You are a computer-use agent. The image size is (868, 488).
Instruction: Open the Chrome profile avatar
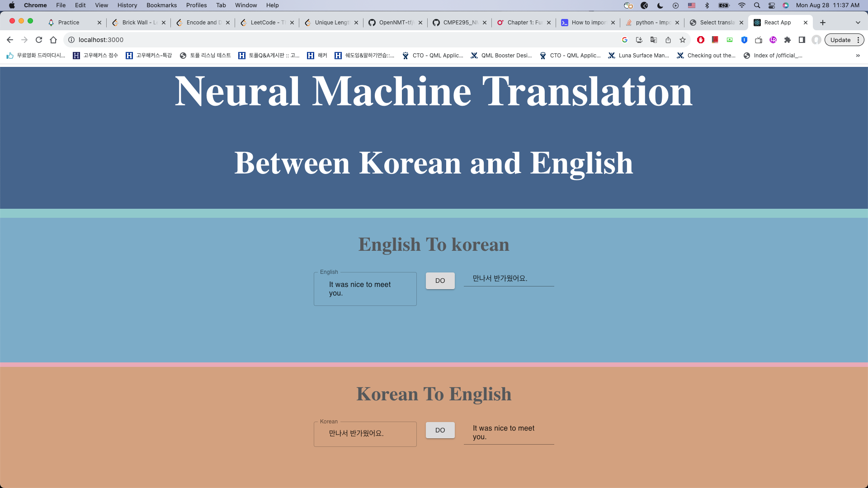tap(816, 40)
